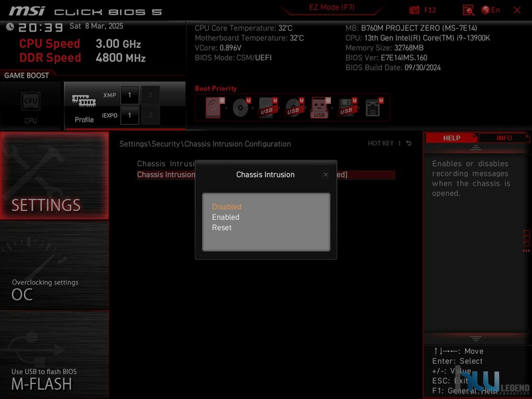Click the CPU Core Temperature reading
Screen dimensions: 532x399
tap(244, 28)
